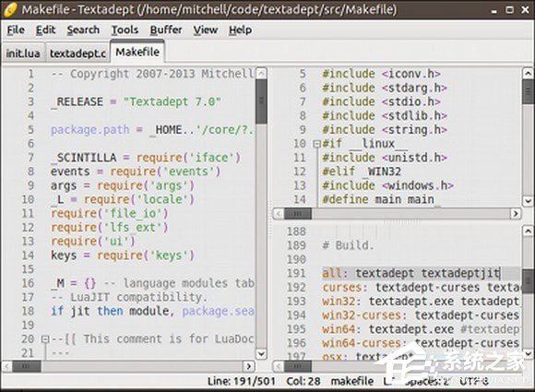Click the #include <stdarg.h> line
The width and height of the screenshot is (535, 392).
(x=385, y=88)
